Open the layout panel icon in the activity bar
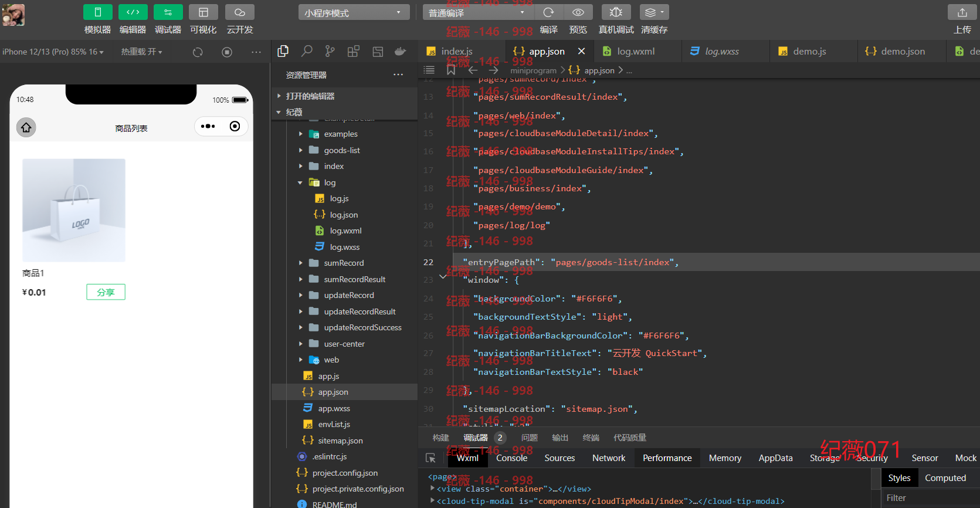980x508 pixels. [378, 52]
